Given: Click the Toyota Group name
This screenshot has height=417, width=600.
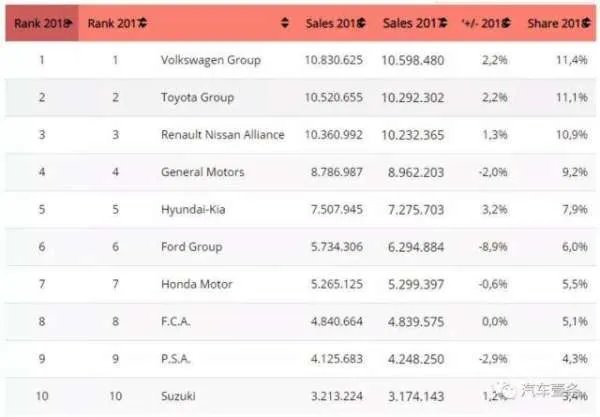Looking at the screenshot, I should [x=197, y=98].
